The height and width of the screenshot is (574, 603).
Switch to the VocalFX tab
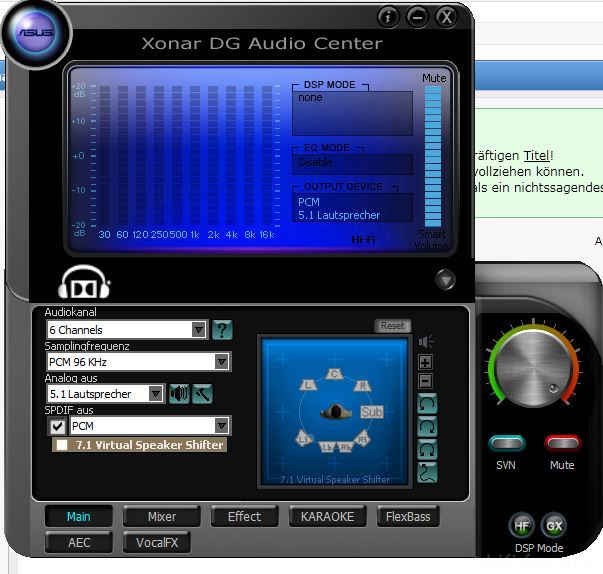[157, 542]
